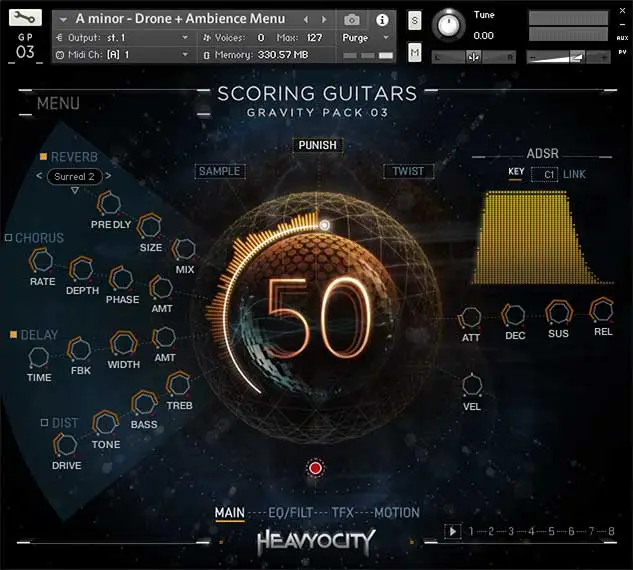The image size is (633, 570).
Task: Click the VEL velocity knob
Action: (x=472, y=386)
